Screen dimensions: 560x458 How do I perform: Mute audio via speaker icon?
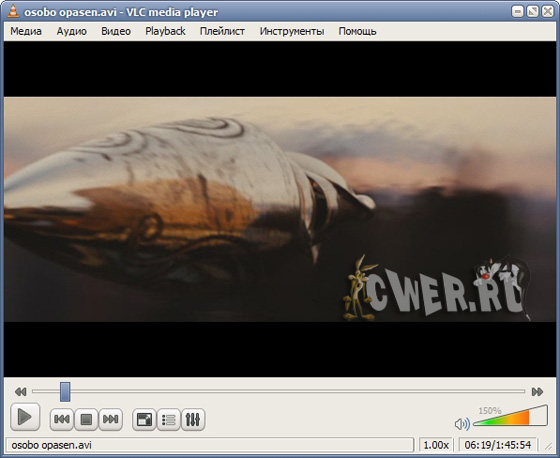tap(462, 424)
